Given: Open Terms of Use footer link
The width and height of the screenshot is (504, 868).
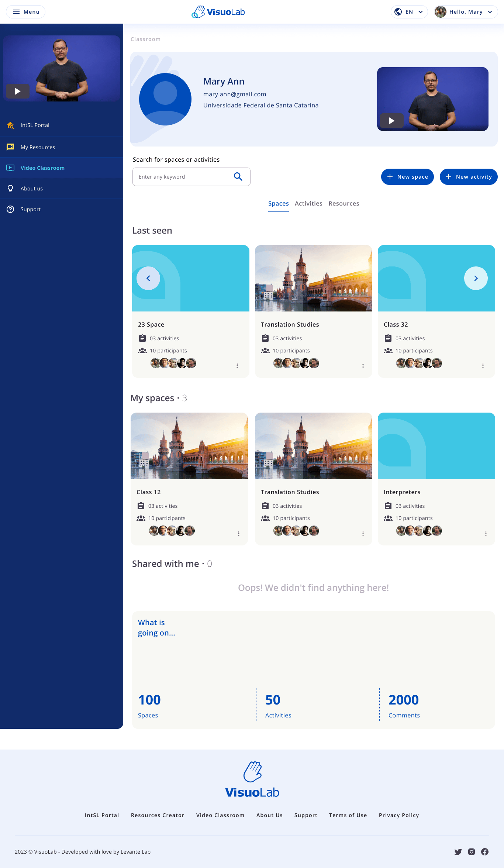Looking at the screenshot, I should pos(348,815).
